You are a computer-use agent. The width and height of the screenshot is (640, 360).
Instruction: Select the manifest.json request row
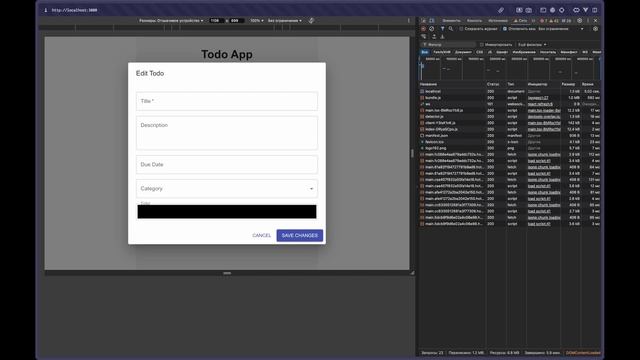point(509,136)
